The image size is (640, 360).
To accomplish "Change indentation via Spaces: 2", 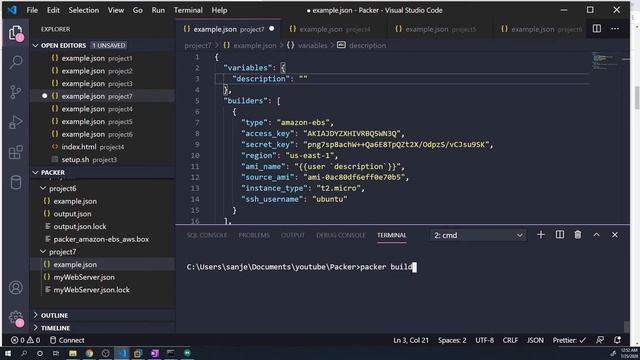I will coord(452,340).
